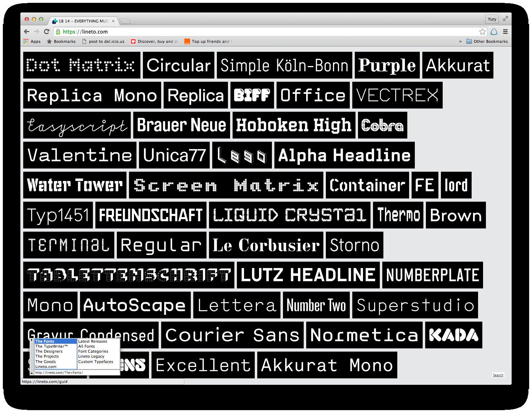Viewport: 532px width, 413px height.
Task: Select the Tablettenschrift font tile
Action: (129, 275)
